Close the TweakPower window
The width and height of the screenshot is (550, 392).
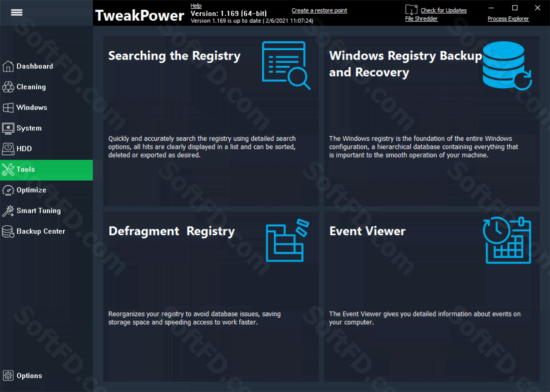538,8
